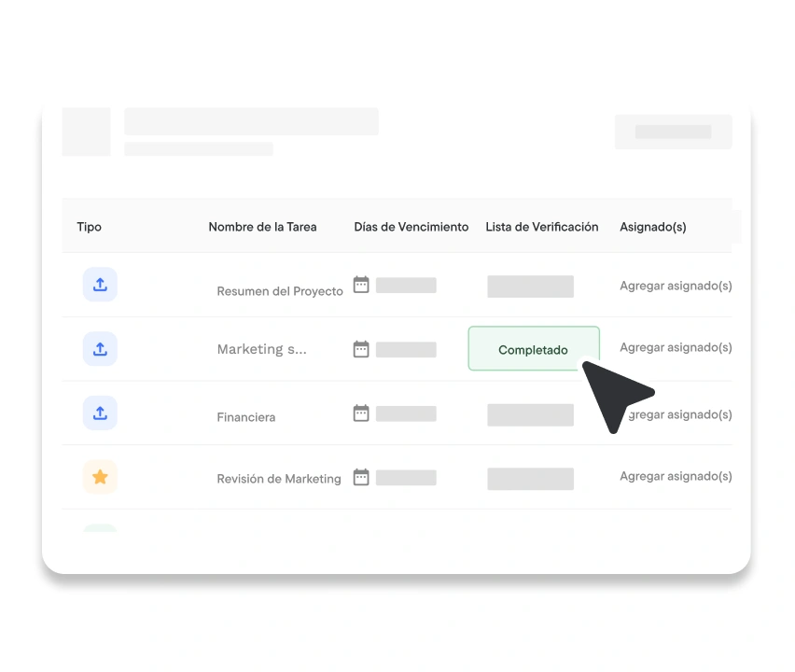
Task: Sort by Tipo column header
Action: point(90,227)
